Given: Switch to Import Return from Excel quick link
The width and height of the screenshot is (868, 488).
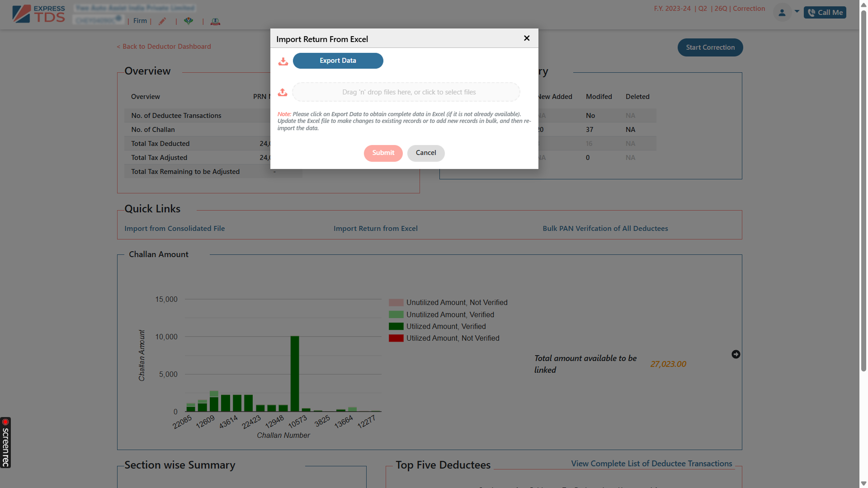Looking at the screenshot, I should point(376,228).
